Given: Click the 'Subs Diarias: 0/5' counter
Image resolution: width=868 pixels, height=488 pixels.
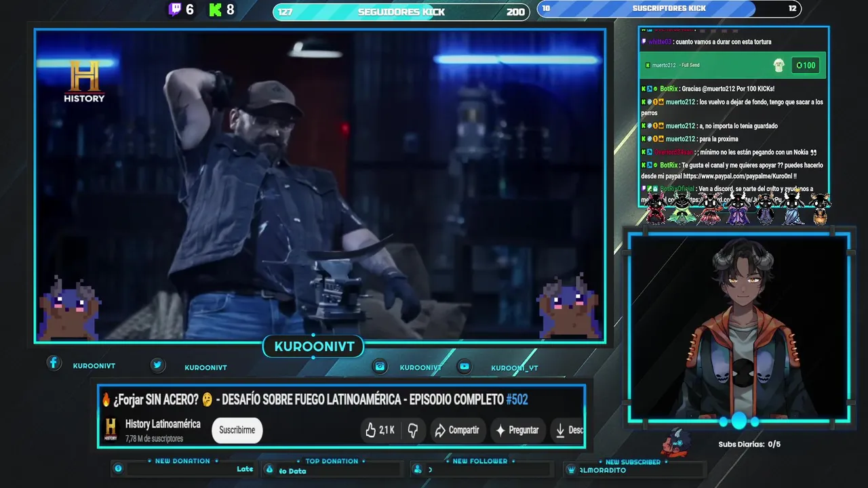Looking at the screenshot, I should (749, 445).
